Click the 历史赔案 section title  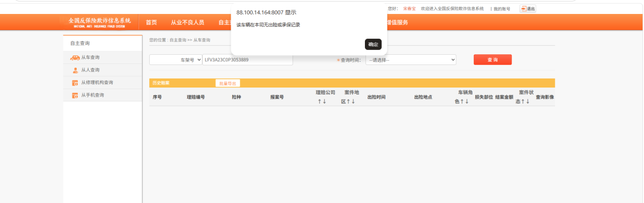tap(161, 83)
